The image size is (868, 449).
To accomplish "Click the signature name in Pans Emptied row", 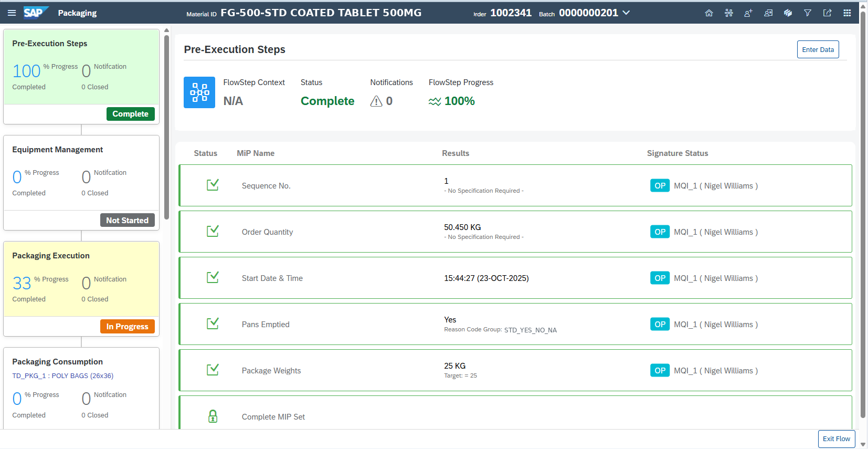I will 716,325.
